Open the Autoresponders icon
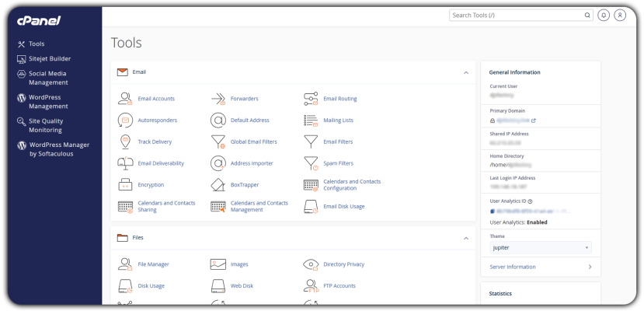This screenshot has height=311, width=644. [125, 121]
